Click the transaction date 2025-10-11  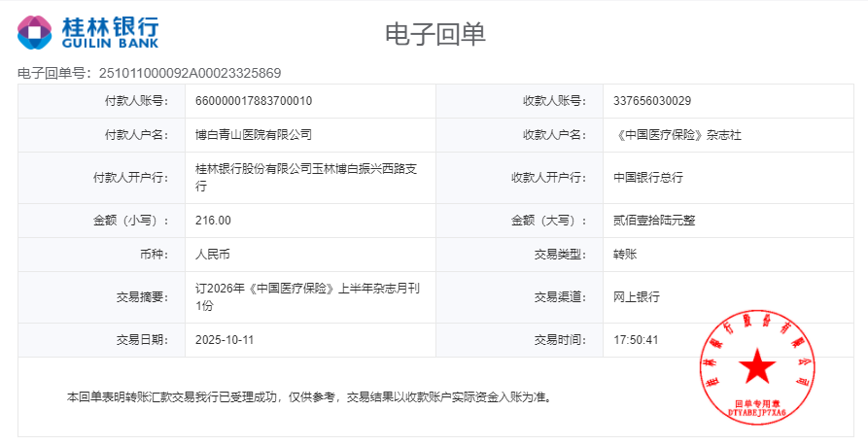pos(225,340)
